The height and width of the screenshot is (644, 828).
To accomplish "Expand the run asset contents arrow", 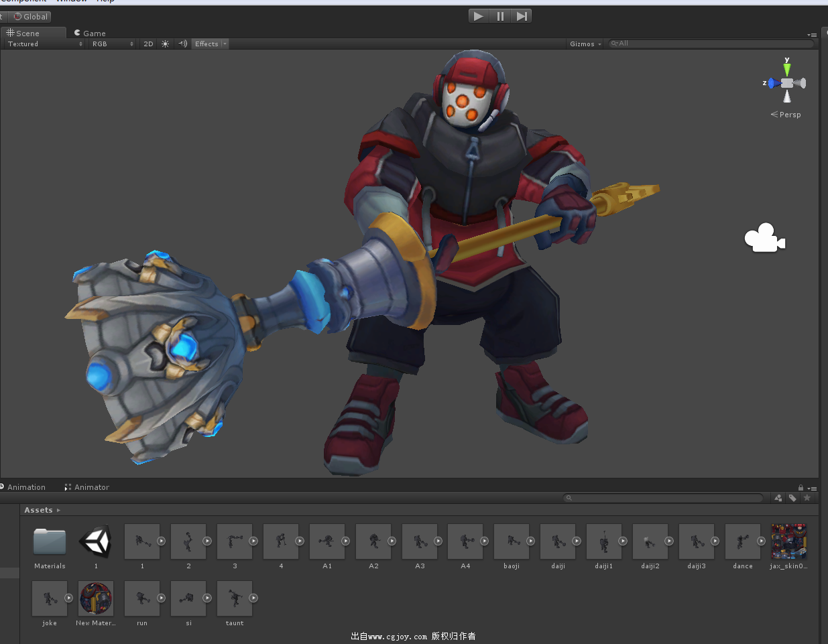I will tap(161, 598).
